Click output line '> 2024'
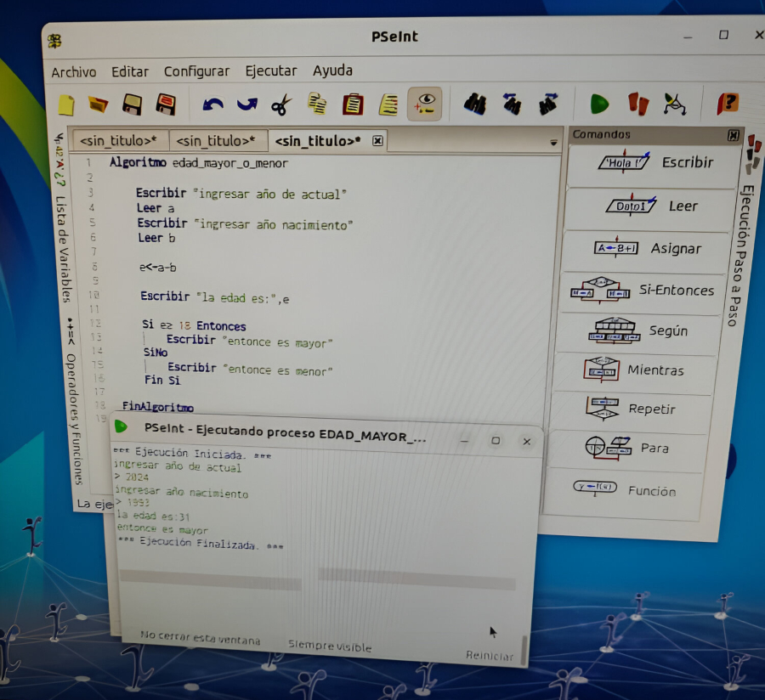Screen dimensions: 765x700 point(131,477)
